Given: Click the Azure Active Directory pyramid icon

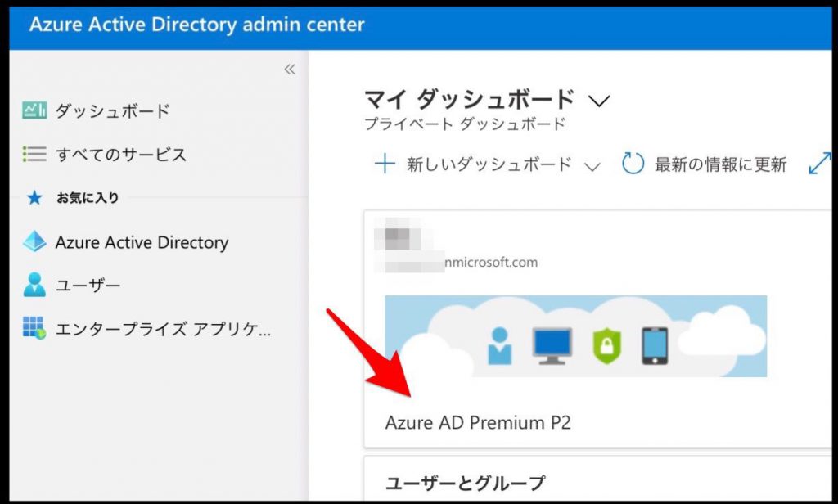Looking at the screenshot, I should (x=34, y=241).
